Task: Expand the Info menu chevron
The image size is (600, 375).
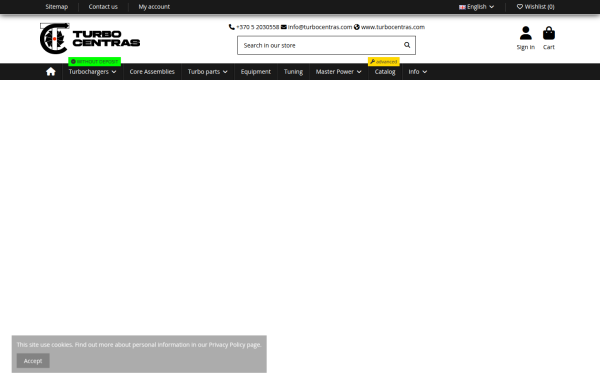Action: click(x=425, y=72)
